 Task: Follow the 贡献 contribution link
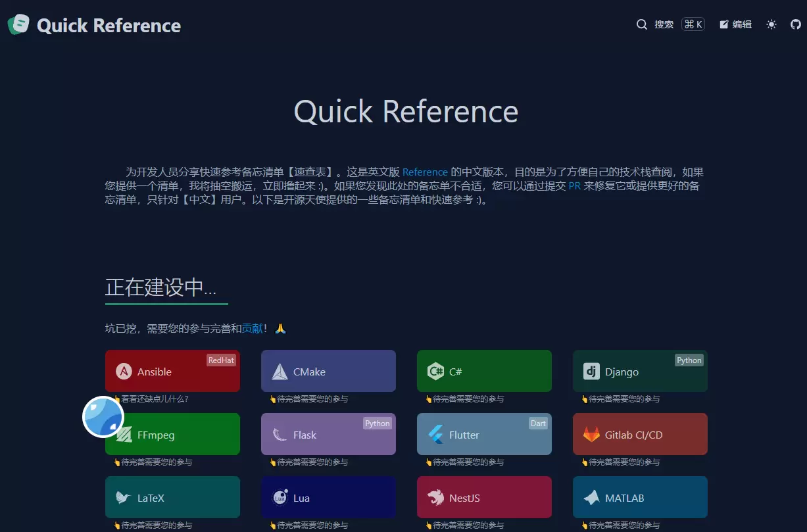coord(253,327)
